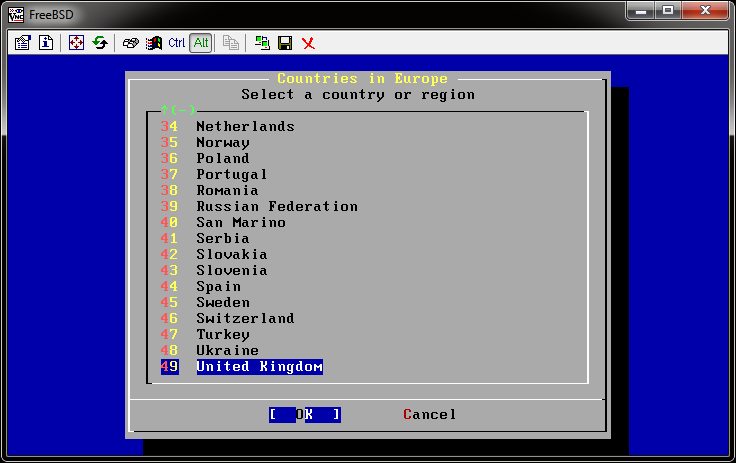Pick Spain in the country list
The image size is (736, 463).
(219, 286)
